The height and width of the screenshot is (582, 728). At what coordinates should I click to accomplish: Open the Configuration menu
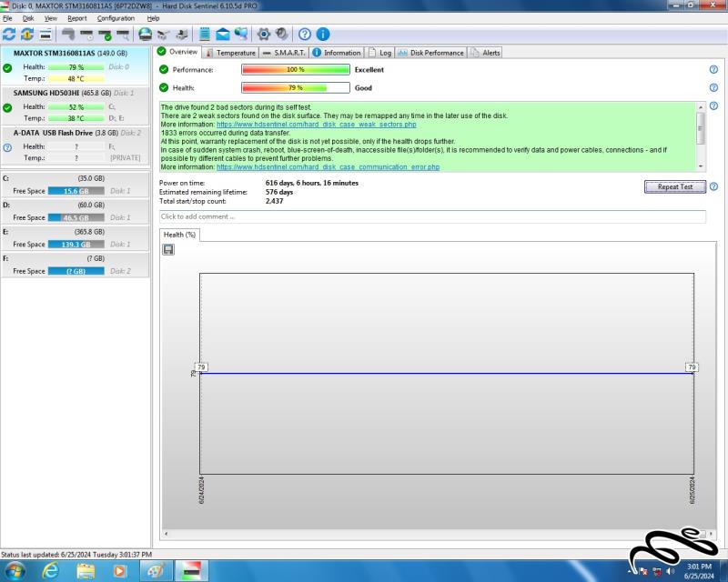coord(116,18)
